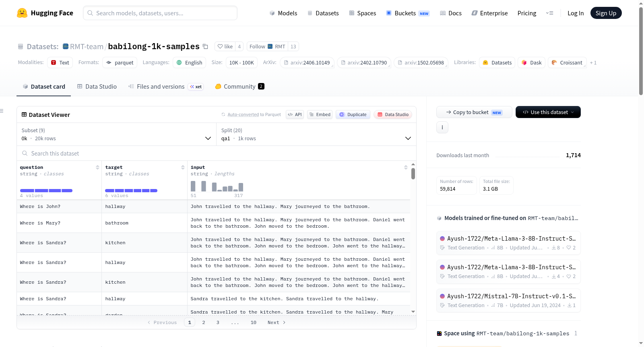
Task: Open Docs in top navigation
Action: point(451,13)
